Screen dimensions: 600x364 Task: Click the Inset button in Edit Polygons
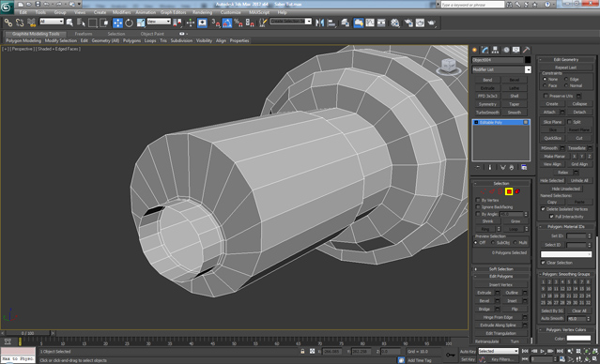click(512, 300)
